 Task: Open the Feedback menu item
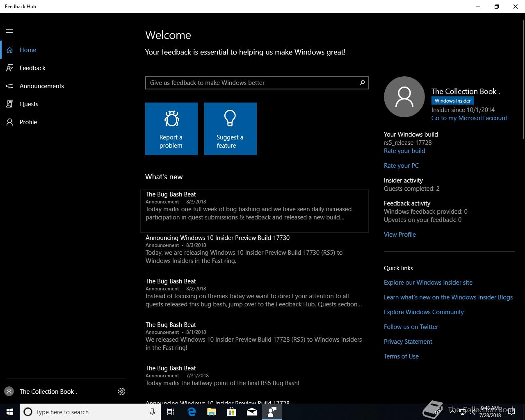pyautogui.click(x=66, y=68)
